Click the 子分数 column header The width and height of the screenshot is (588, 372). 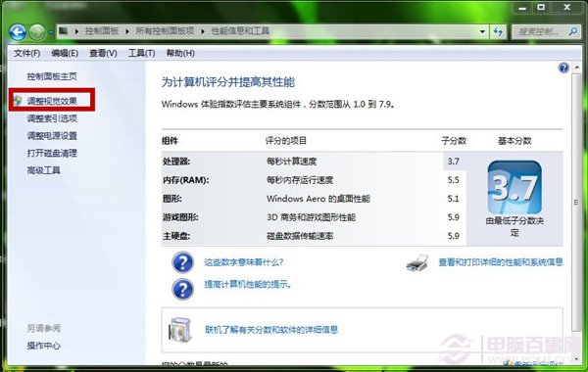click(454, 141)
